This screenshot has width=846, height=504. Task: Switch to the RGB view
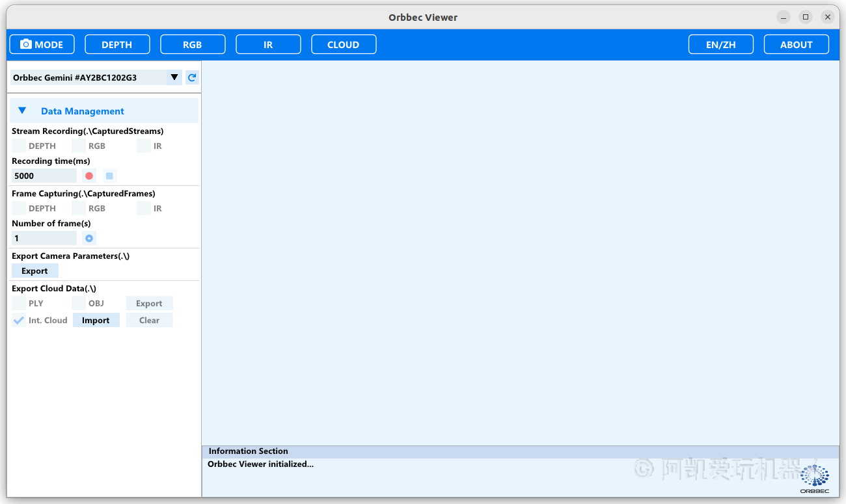[193, 44]
